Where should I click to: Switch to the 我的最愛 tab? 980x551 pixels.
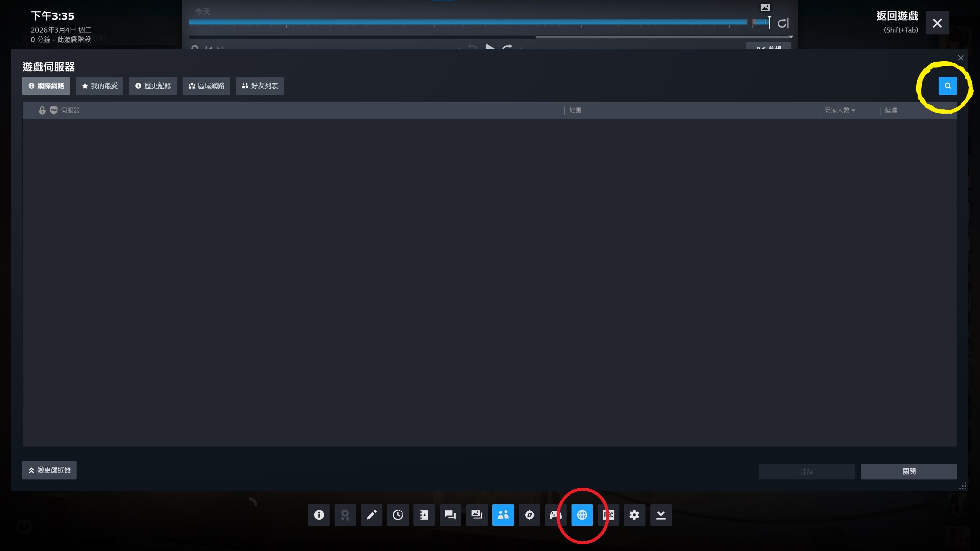100,86
